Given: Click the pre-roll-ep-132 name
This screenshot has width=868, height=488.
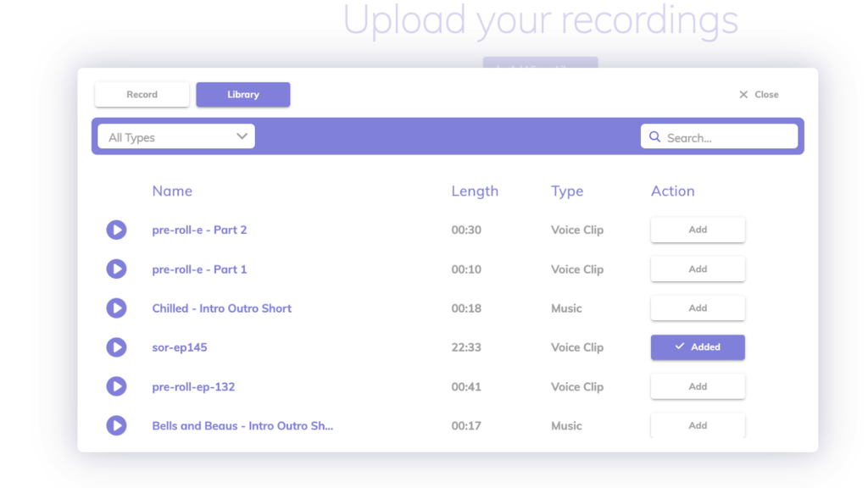Looking at the screenshot, I should [193, 386].
